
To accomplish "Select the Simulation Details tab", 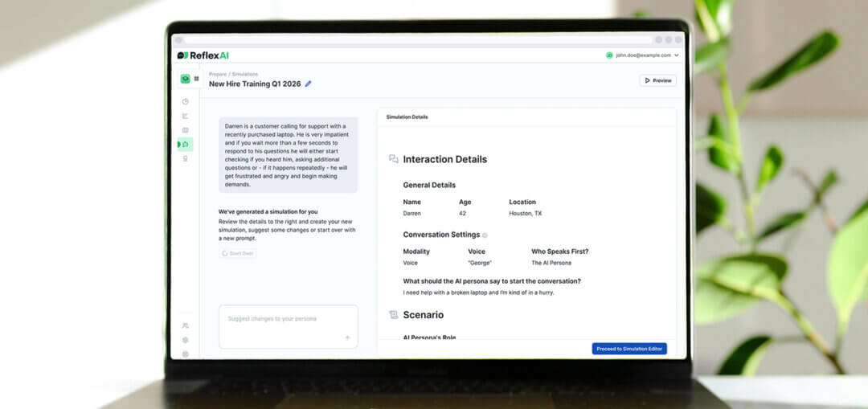I will 407,117.
